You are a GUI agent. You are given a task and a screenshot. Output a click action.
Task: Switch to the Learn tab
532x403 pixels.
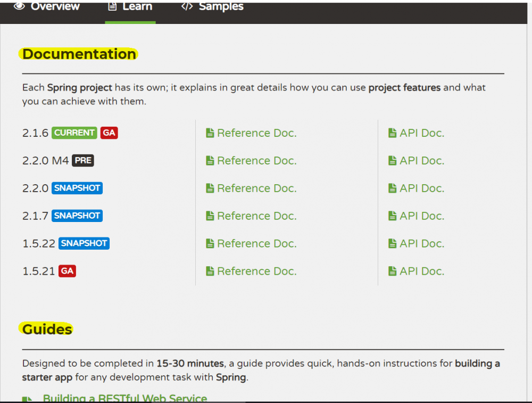[130, 7]
